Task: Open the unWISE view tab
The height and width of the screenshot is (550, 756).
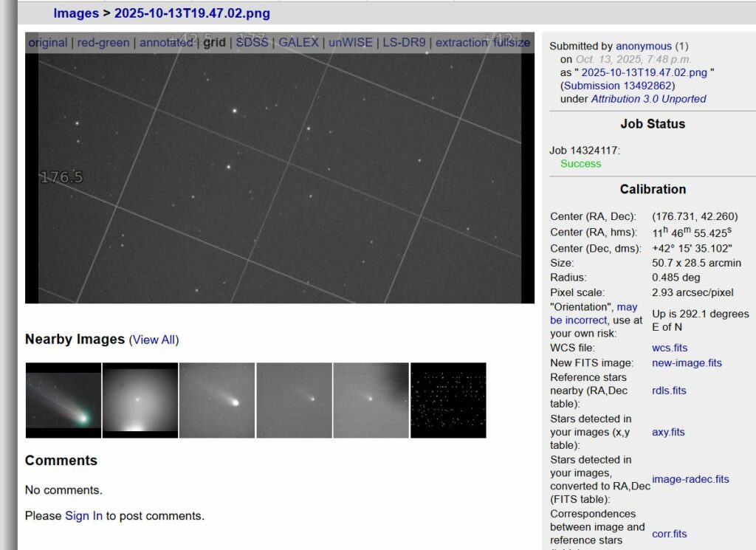Action: click(351, 43)
